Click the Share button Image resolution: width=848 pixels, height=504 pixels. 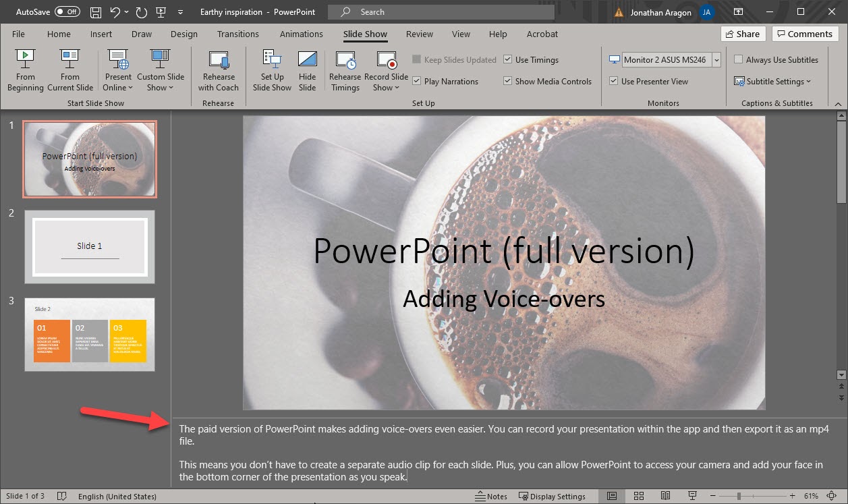coord(743,34)
